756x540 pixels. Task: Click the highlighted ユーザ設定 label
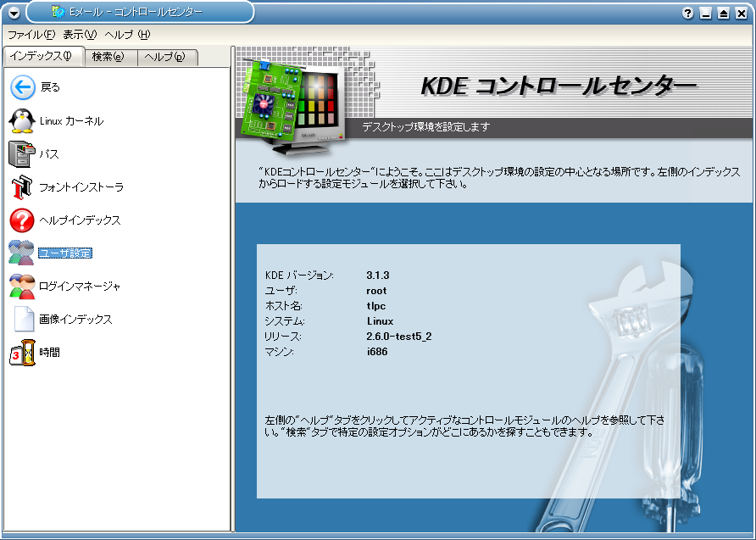pyautogui.click(x=65, y=253)
